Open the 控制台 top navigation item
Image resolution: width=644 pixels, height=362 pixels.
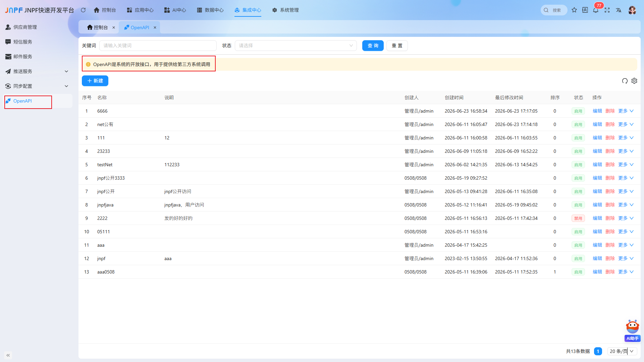(x=105, y=10)
